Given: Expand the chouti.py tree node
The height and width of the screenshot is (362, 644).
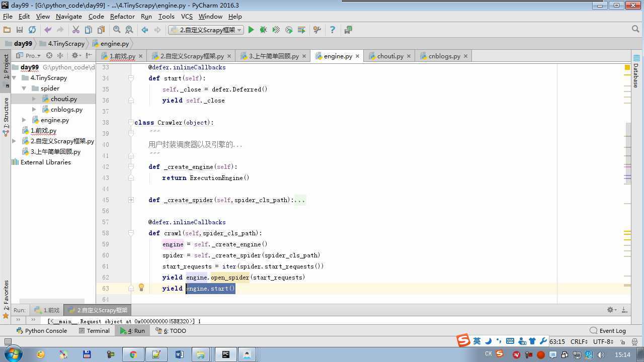Looking at the screenshot, I should coord(34,99).
